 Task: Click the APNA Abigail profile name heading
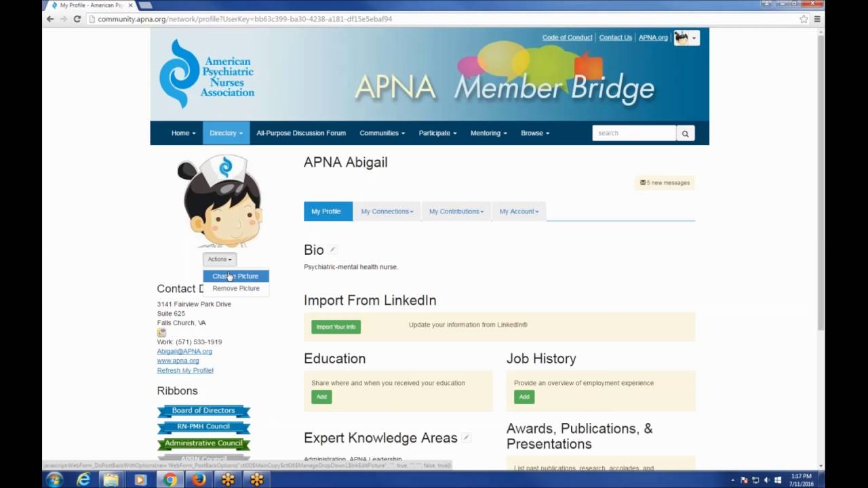click(345, 163)
